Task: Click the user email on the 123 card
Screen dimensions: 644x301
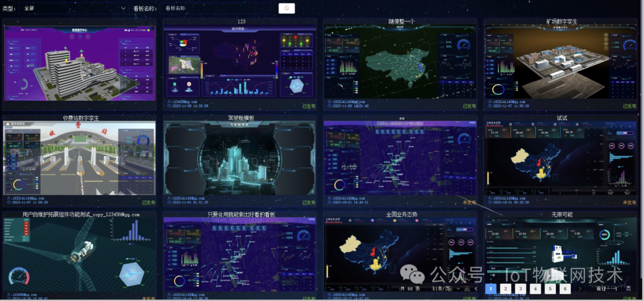Action: 184,101
